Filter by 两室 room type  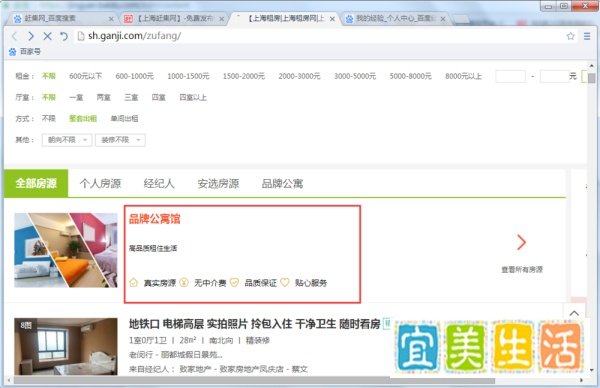(103, 98)
